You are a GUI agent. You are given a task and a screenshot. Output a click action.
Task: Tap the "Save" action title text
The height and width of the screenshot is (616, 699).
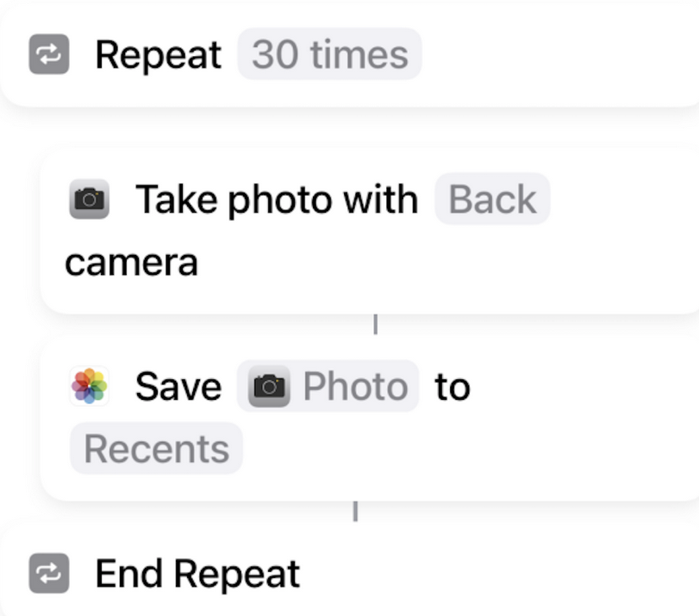pyautogui.click(x=178, y=387)
